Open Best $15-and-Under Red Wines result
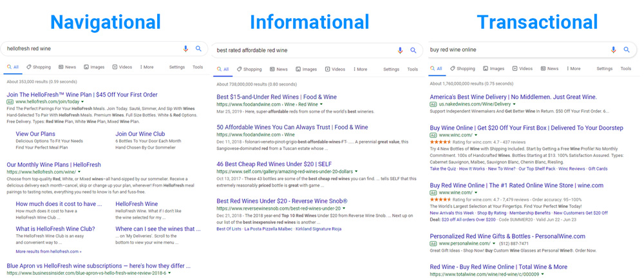 276,97
